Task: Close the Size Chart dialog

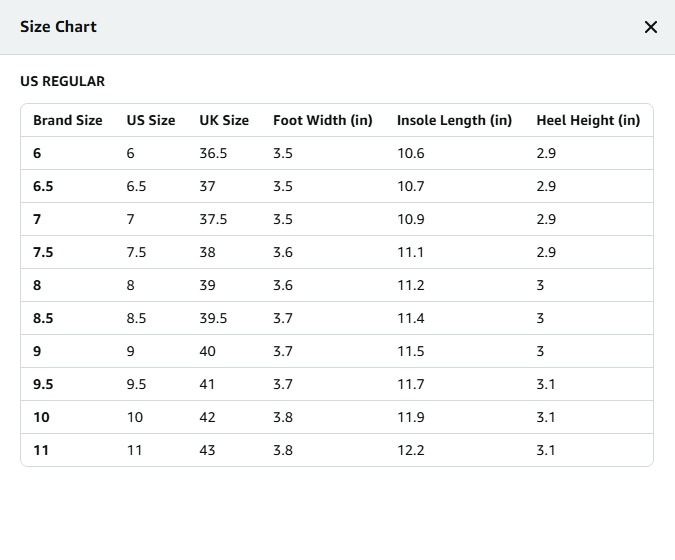Action: point(651,27)
